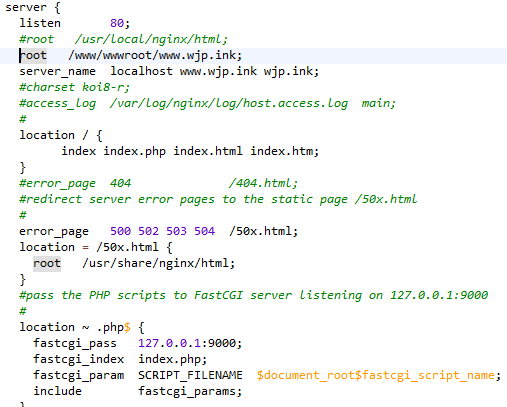507x407 pixels.
Task: Click the 'location = /50x.html {' line
Action: (x=96, y=247)
